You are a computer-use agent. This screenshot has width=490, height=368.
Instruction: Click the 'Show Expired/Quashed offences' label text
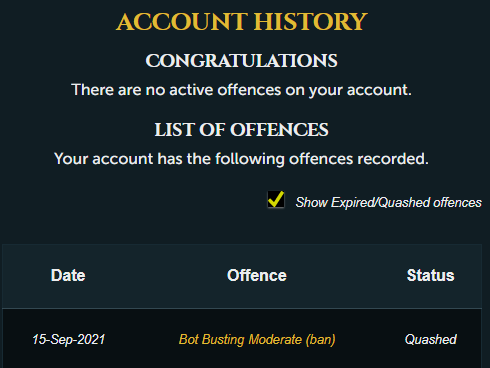tap(388, 203)
